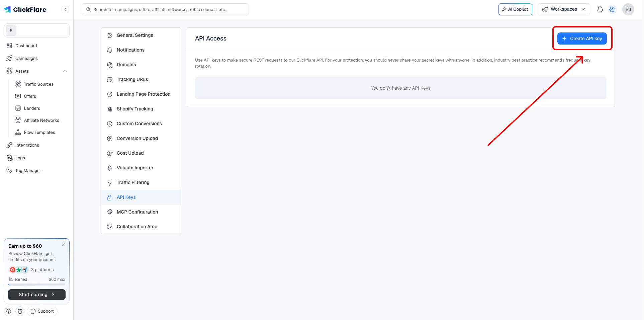Click the gift icon at bottom left

[x=20, y=311]
